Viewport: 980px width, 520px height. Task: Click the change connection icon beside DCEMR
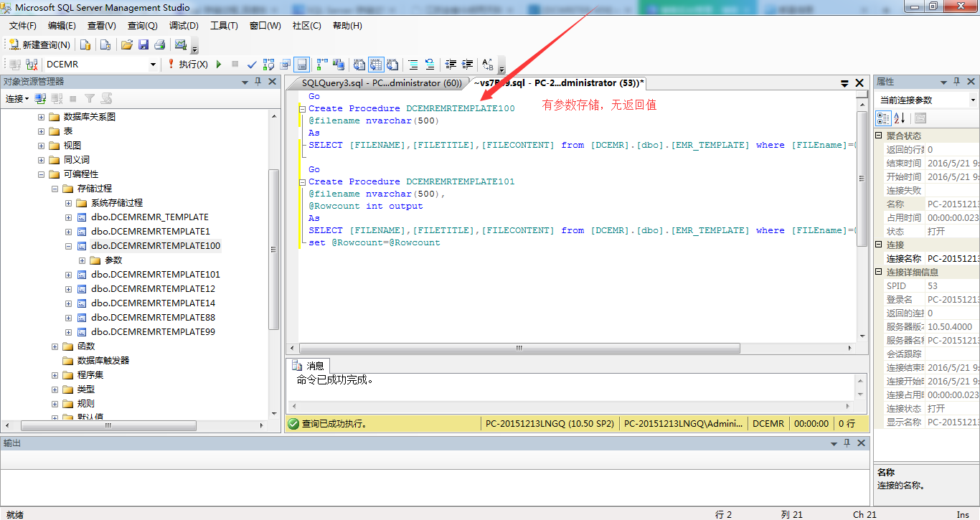point(32,65)
